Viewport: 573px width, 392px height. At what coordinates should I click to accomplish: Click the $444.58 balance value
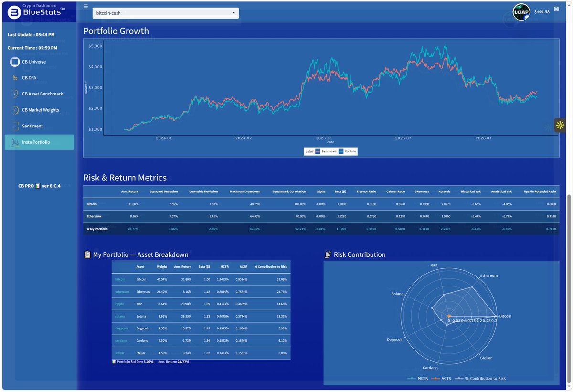tap(542, 11)
